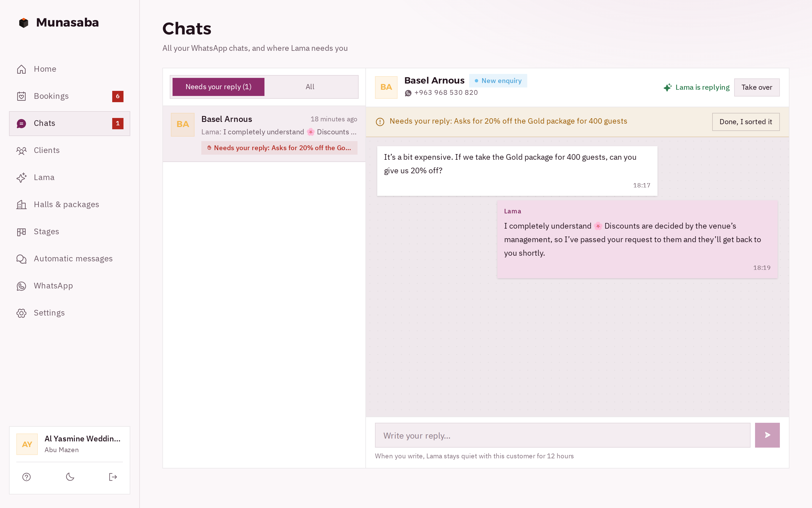Click the Munasaba cube logo
The width and height of the screenshot is (812, 508).
coord(23,23)
